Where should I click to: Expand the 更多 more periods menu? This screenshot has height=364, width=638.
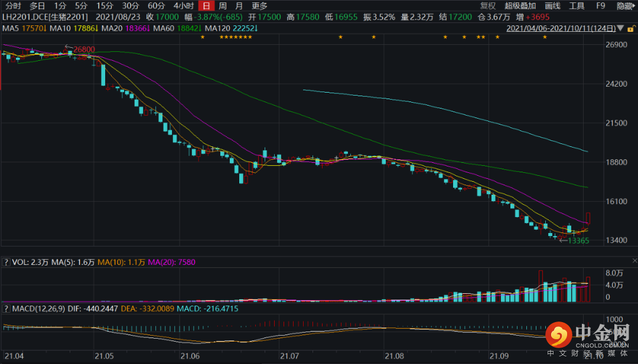tap(259, 6)
